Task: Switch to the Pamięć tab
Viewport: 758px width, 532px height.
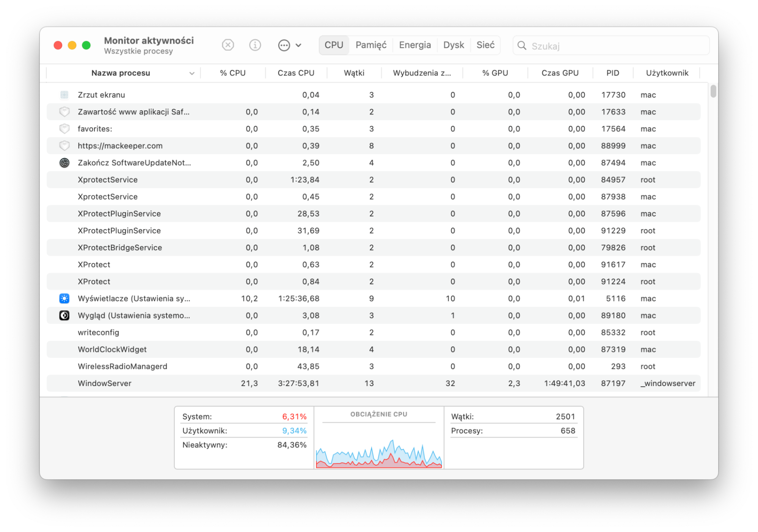Action: point(371,45)
